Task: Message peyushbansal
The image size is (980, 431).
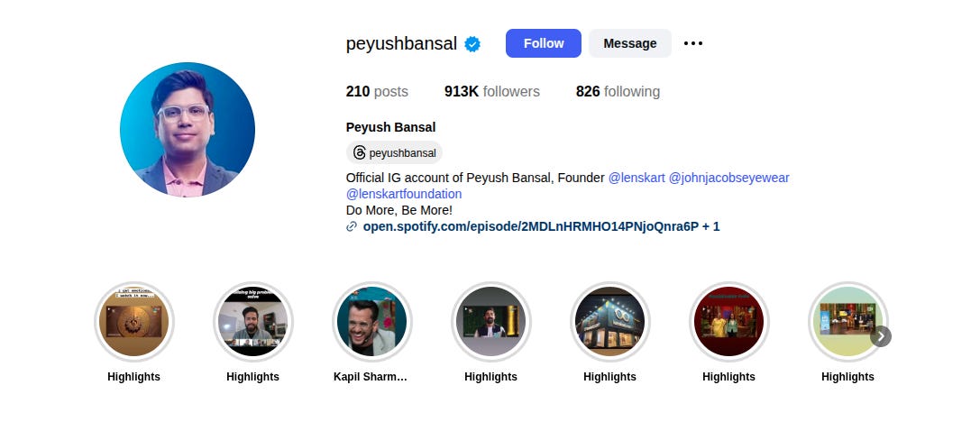Action: tap(630, 43)
